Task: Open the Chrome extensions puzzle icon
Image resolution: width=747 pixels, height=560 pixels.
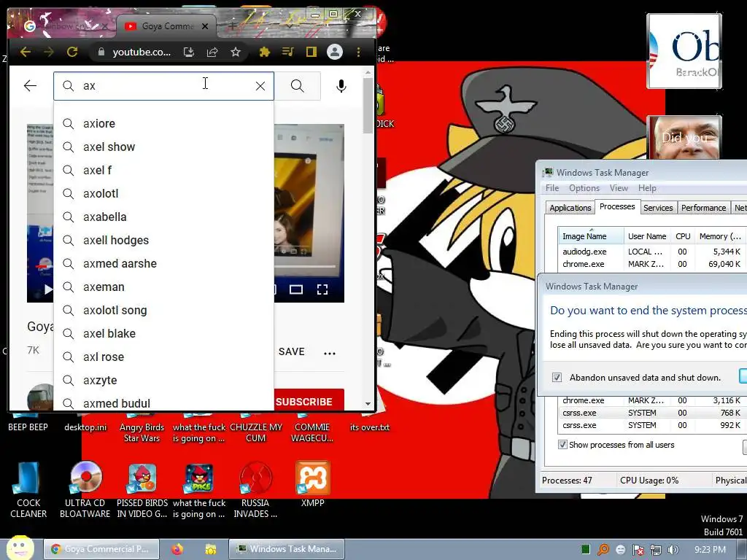Action: [264, 52]
